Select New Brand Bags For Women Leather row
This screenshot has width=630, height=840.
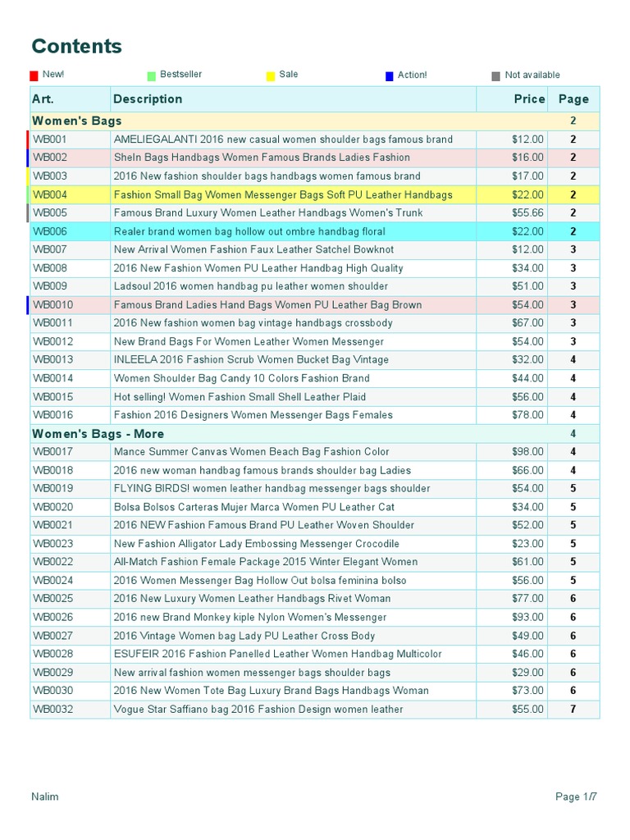click(x=314, y=342)
